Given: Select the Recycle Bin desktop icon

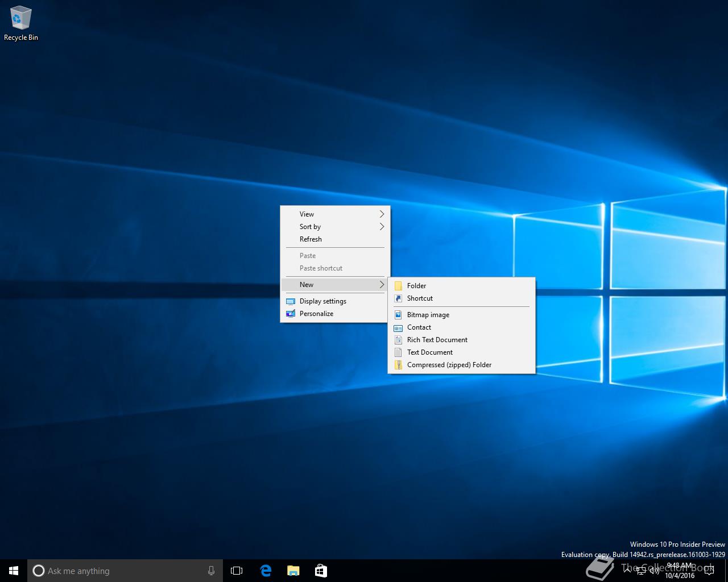Looking at the screenshot, I should tap(21, 24).
